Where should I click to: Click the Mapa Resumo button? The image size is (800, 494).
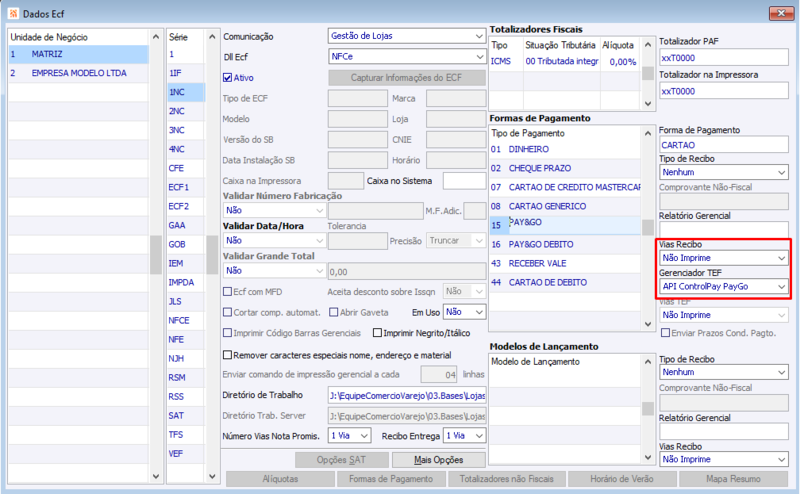click(733, 479)
